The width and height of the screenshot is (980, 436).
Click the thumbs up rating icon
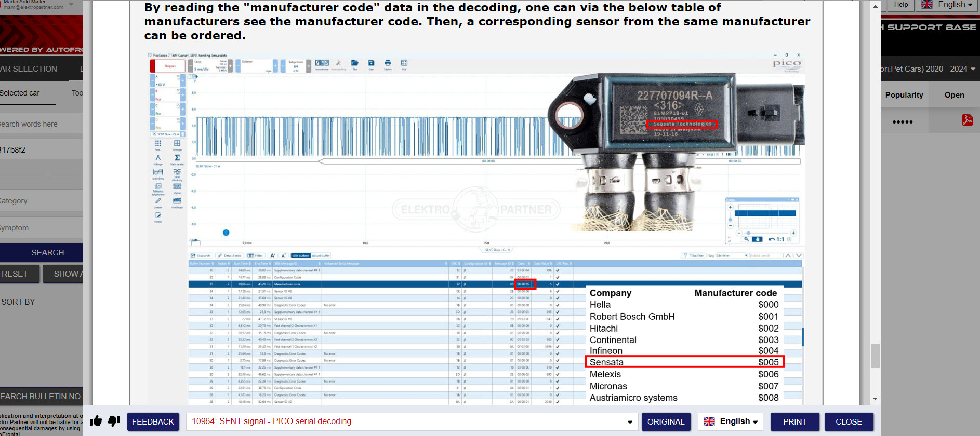click(96, 421)
